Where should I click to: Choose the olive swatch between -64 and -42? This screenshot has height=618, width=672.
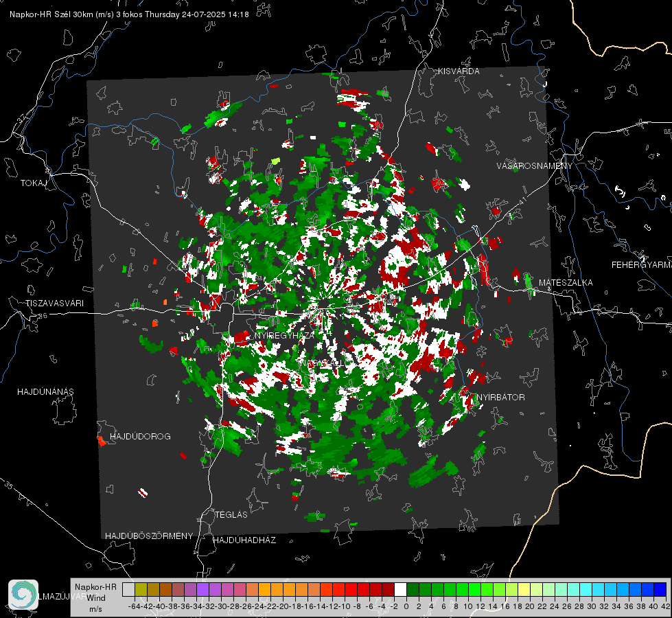pyautogui.click(x=141, y=589)
